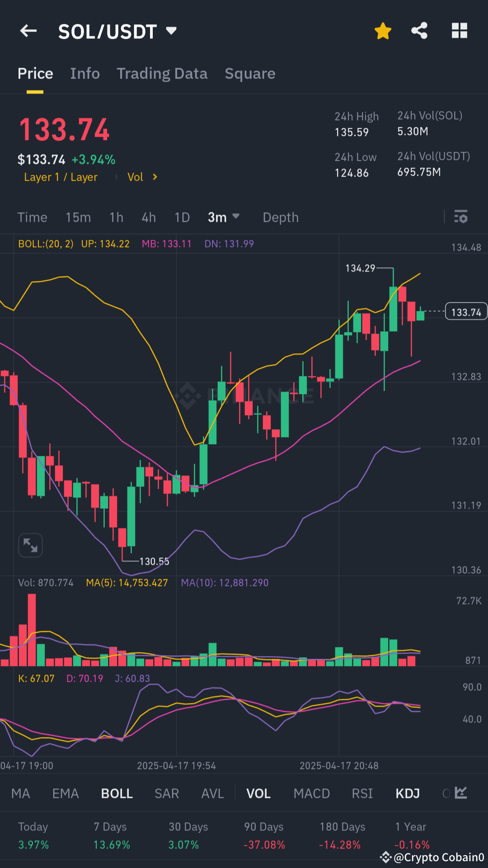This screenshot has height=868, width=488.
Task: Disable the BOLL indicator
Action: 117,793
